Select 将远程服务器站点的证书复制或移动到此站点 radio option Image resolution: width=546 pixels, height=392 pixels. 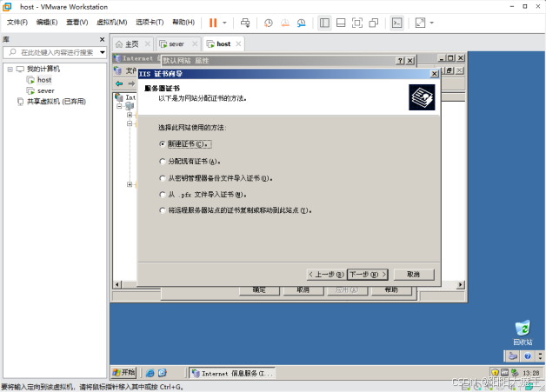(162, 210)
